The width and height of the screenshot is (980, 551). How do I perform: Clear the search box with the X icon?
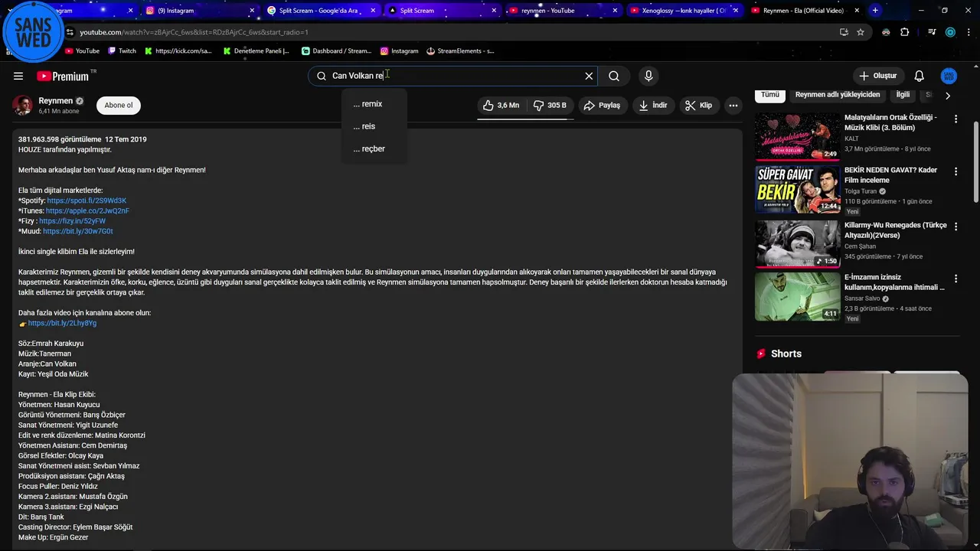click(589, 76)
